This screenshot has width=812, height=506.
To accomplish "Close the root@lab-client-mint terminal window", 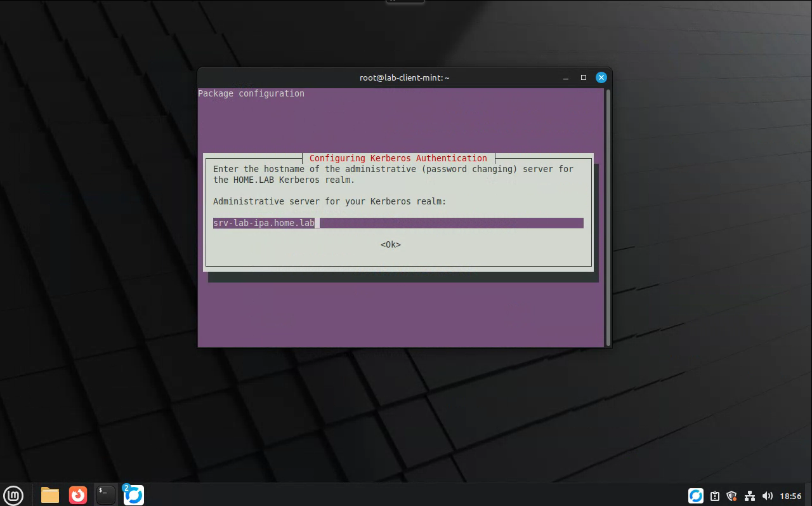I will [601, 77].
